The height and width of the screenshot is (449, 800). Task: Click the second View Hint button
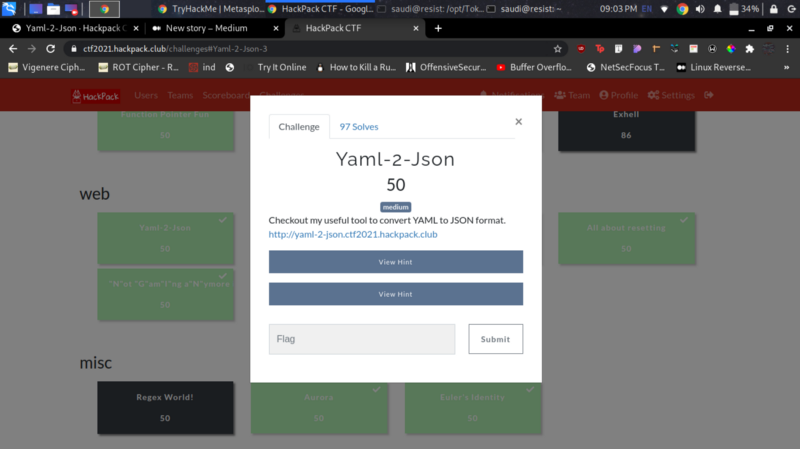[396, 294]
